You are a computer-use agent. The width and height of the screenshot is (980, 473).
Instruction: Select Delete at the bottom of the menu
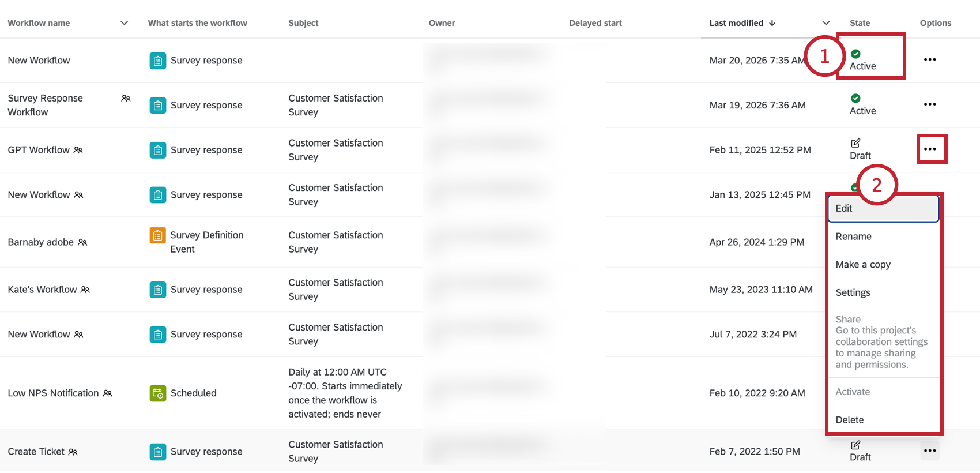coord(849,419)
